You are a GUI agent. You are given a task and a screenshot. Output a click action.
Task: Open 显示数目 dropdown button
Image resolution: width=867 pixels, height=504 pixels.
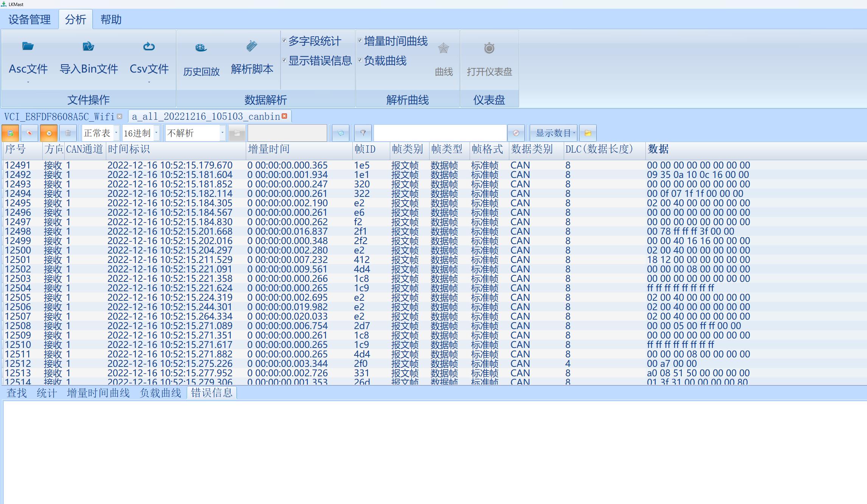click(x=554, y=133)
